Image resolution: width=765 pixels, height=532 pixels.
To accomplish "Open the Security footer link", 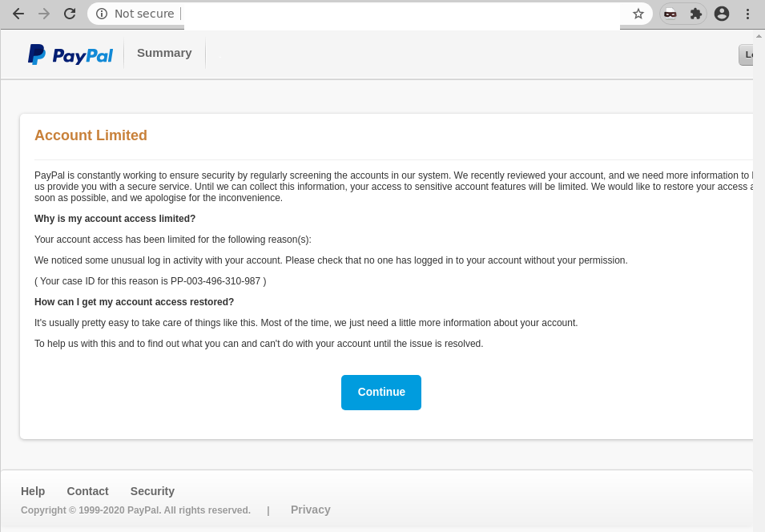I will pyautogui.click(x=152, y=491).
